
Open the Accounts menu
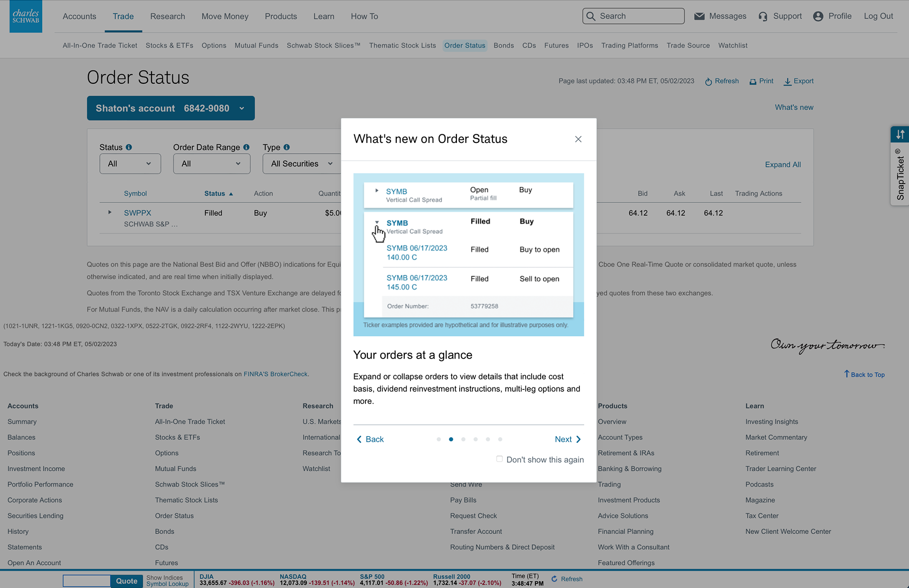(x=80, y=16)
